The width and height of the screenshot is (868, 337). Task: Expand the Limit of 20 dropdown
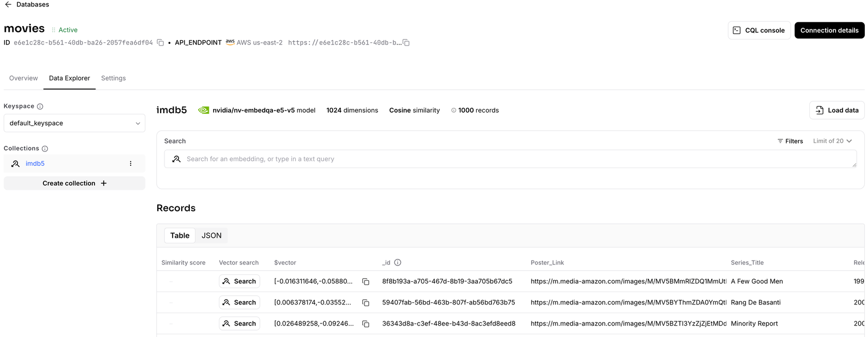tap(832, 141)
